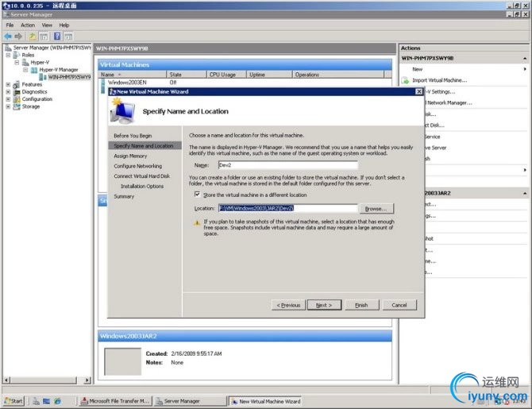Switch to Server Manager taskbar button
532x409 pixels.
pyautogui.click(x=190, y=401)
